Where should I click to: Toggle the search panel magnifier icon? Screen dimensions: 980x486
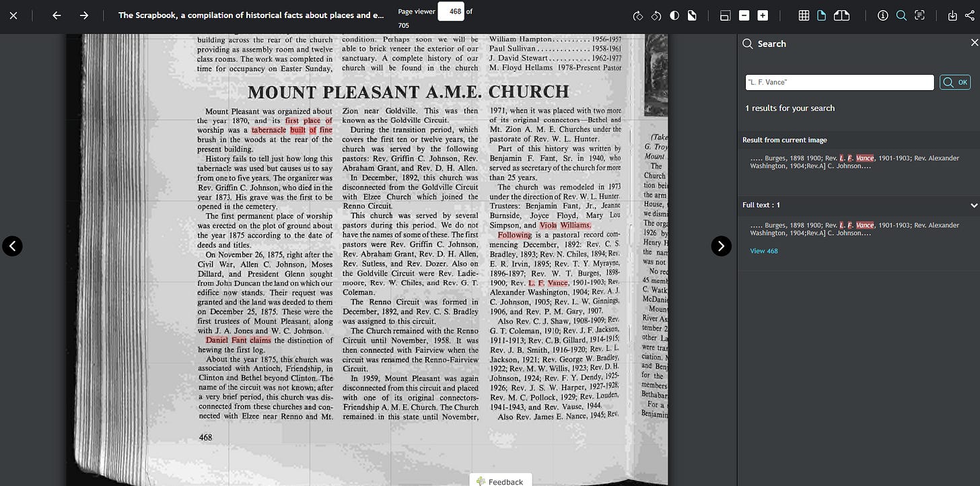(901, 15)
